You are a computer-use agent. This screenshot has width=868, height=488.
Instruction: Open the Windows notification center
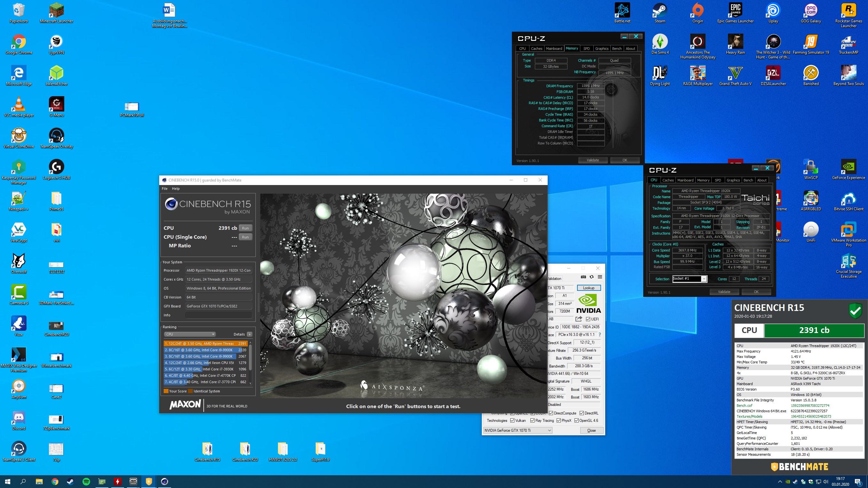pyautogui.click(x=858, y=482)
